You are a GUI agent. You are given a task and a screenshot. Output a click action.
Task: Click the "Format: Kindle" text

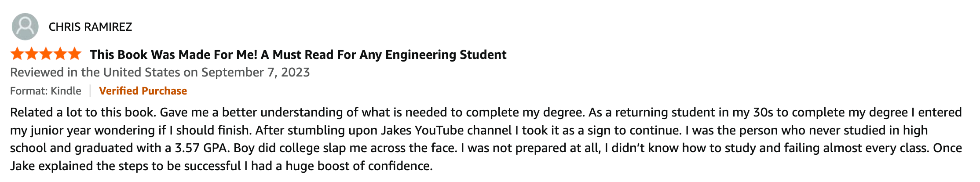tap(46, 91)
